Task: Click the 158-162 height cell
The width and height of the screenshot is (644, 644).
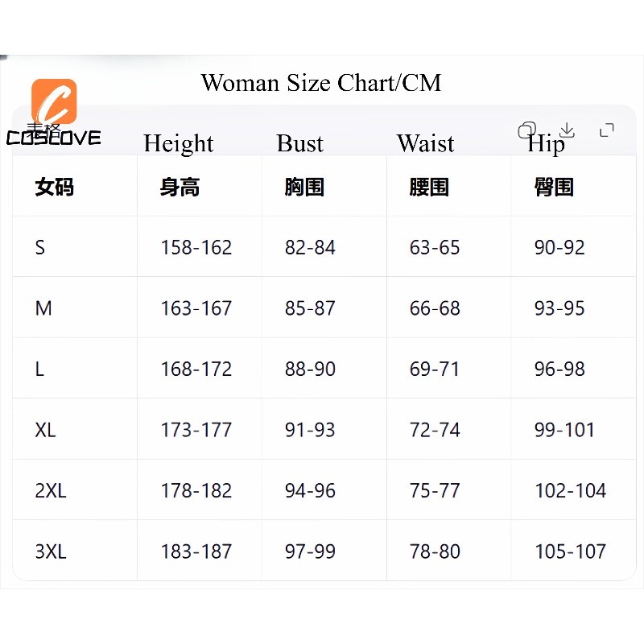Action: [x=196, y=247]
